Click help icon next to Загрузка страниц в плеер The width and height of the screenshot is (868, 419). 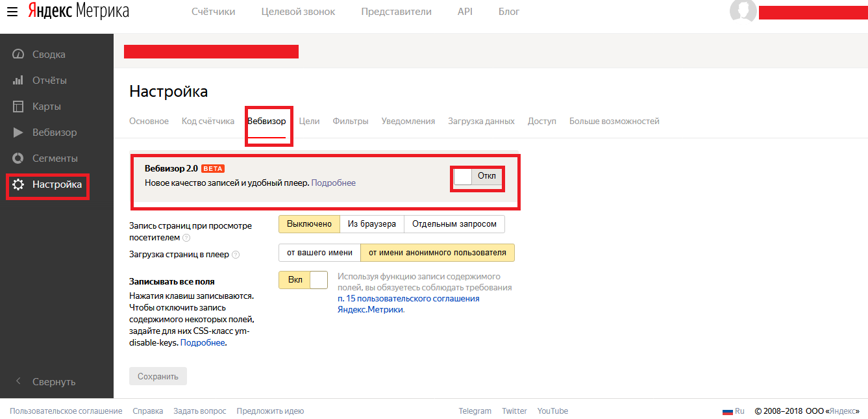pyautogui.click(x=236, y=255)
